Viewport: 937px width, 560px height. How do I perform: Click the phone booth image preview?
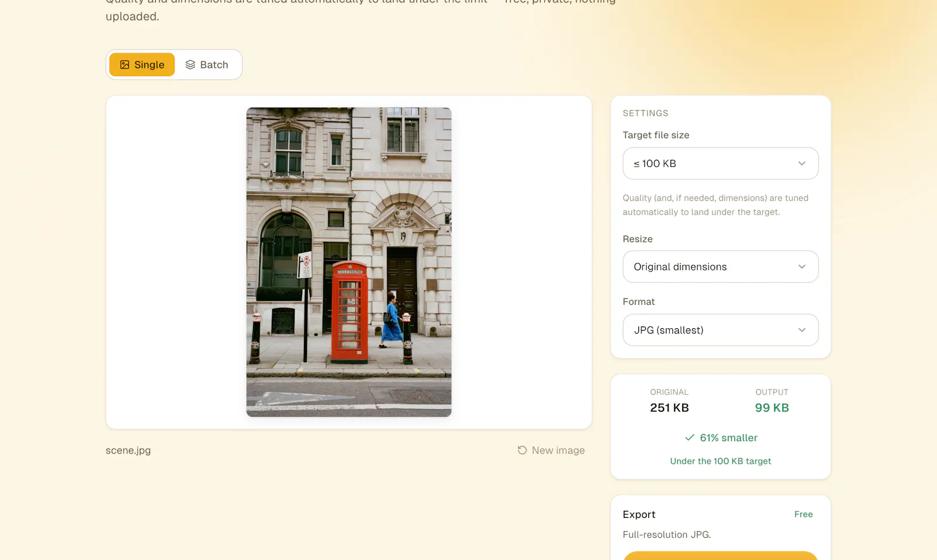click(349, 262)
